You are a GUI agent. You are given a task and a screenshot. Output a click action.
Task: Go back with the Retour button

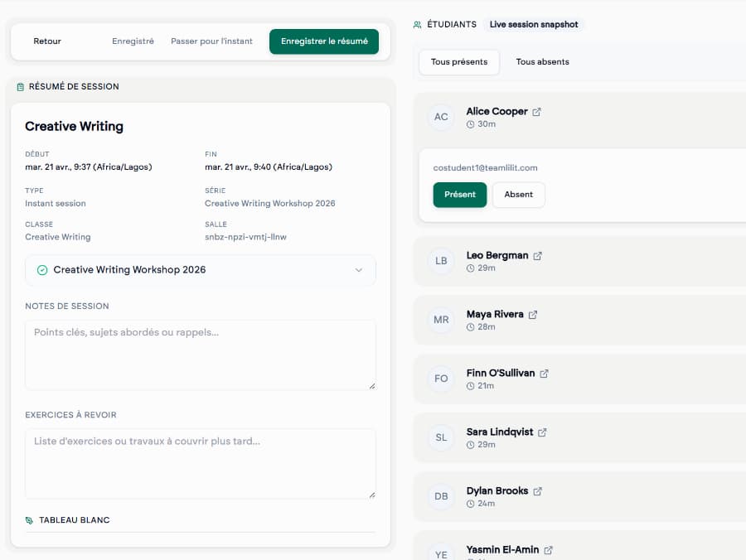47,41
